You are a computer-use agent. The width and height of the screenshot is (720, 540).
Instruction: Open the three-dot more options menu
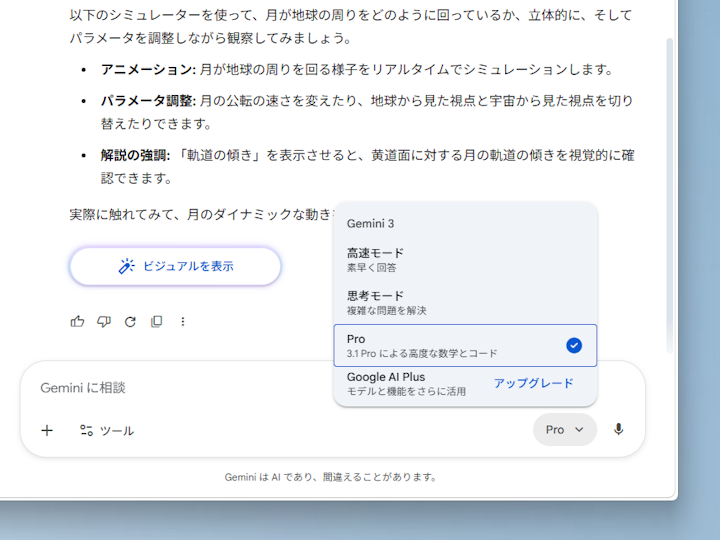183,321
